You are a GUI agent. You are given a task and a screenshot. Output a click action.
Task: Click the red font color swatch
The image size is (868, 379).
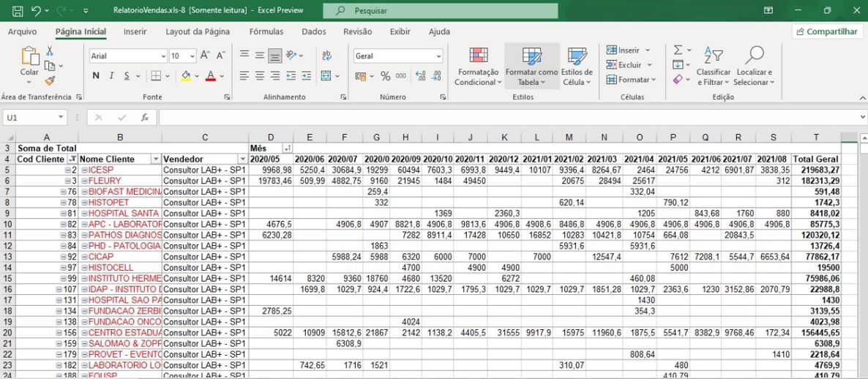[x=211, y=76]
